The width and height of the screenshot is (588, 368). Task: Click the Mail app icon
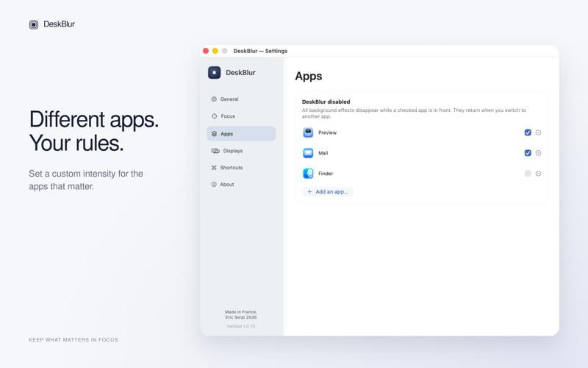308,153
